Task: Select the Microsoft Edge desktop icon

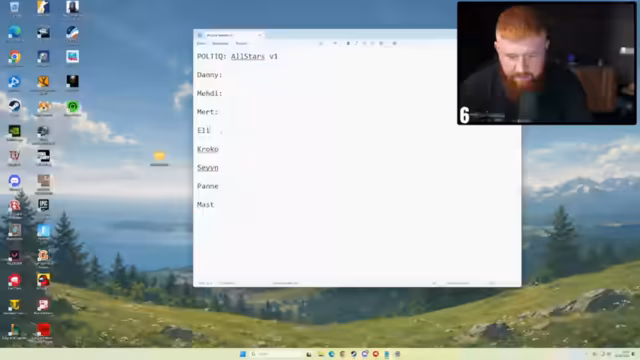Action: 15,33
